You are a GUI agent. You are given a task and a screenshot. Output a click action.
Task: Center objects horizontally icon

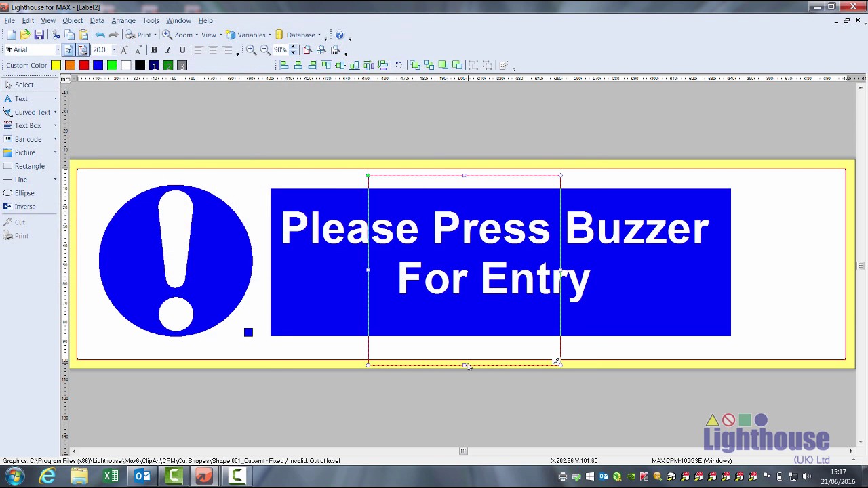tap(298, 65)
